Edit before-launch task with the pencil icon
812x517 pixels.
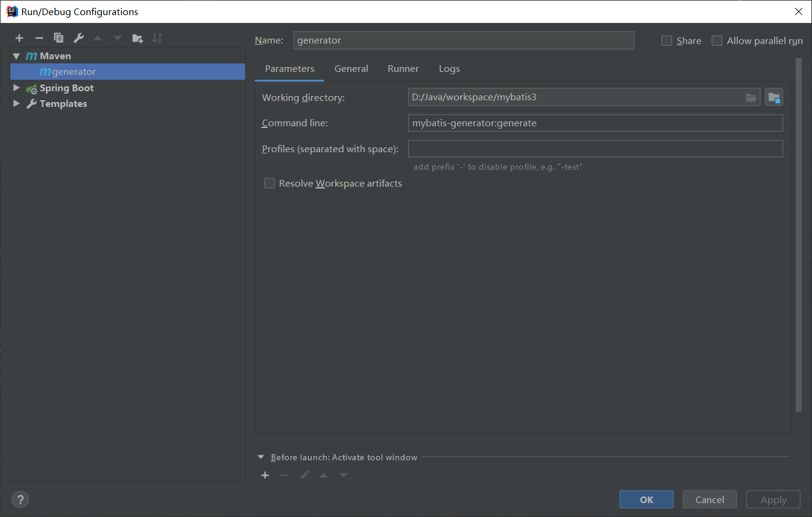click(x=304, y=475)
